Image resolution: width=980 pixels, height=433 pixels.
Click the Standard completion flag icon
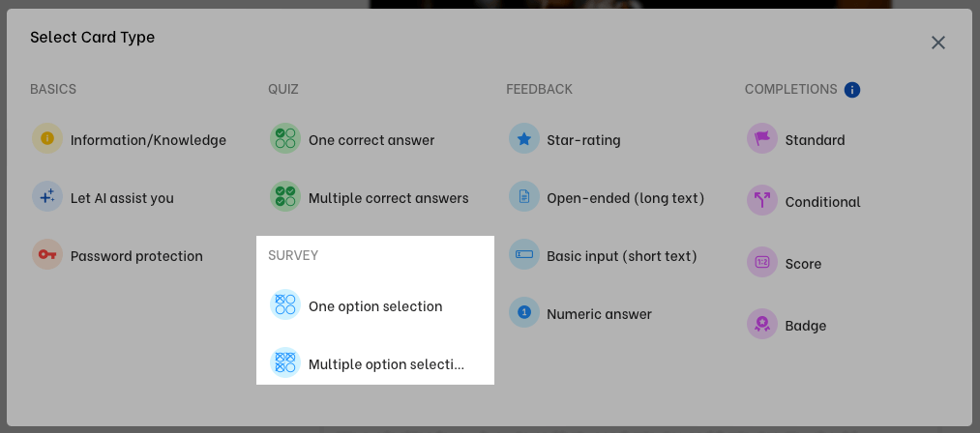pyautogui.click(x=762, y=139)
